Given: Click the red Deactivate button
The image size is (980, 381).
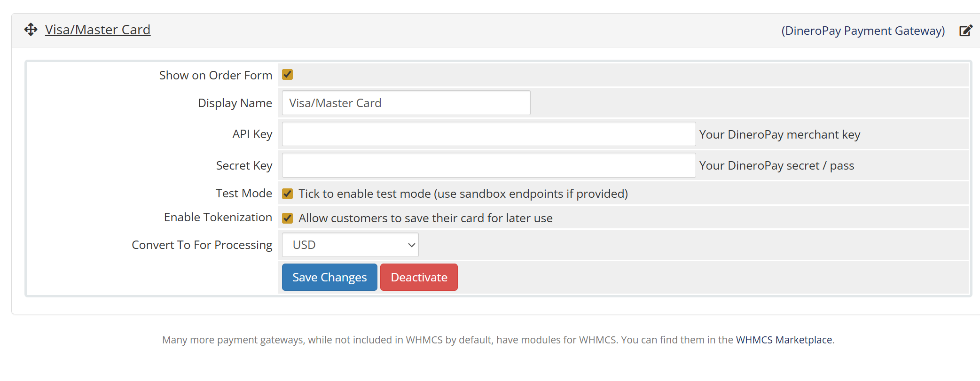Looking at the screenshot, I should [419, 277].
